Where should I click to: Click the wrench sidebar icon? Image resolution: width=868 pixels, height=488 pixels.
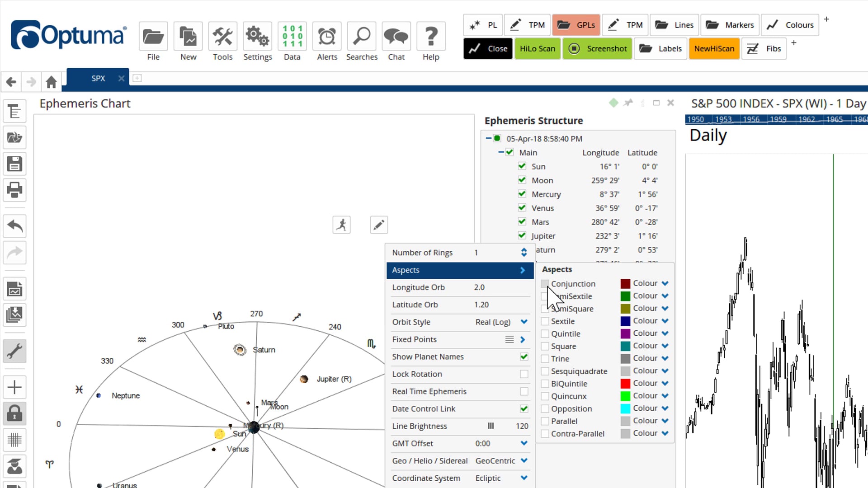tap(14, 351)
